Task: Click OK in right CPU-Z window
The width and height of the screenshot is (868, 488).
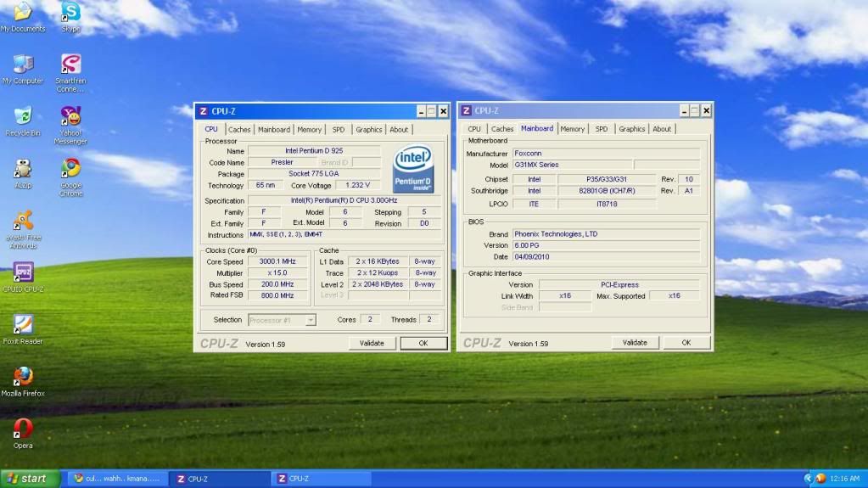Action: coord(686,343)
